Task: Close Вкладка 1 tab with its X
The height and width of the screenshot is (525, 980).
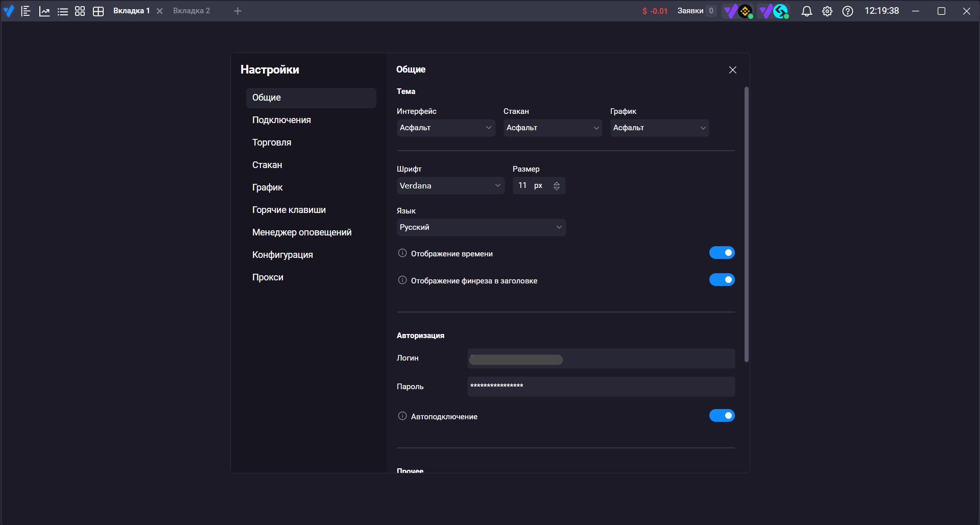Action: click(x=160, y=11)
